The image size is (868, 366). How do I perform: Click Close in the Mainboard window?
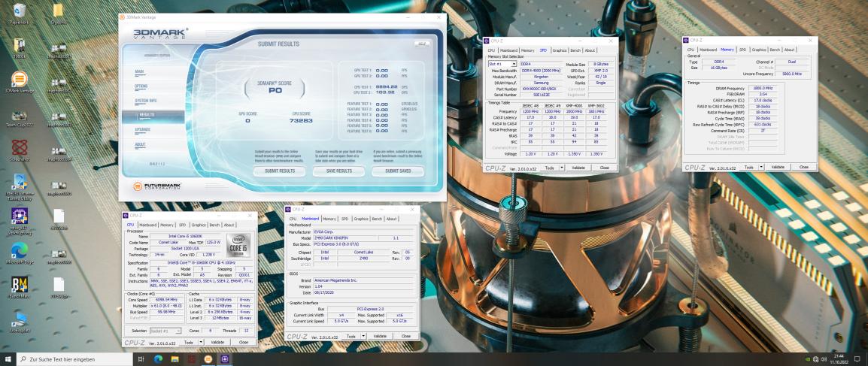pos(405,336)
